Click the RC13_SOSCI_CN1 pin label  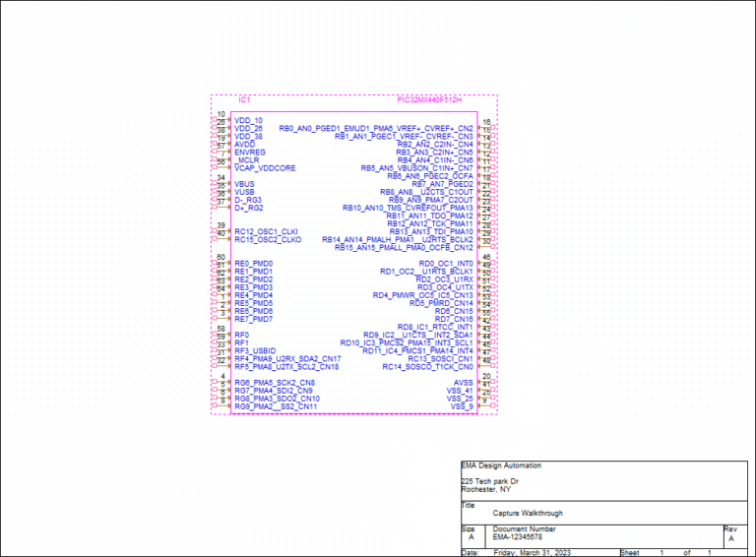(440, 359)
